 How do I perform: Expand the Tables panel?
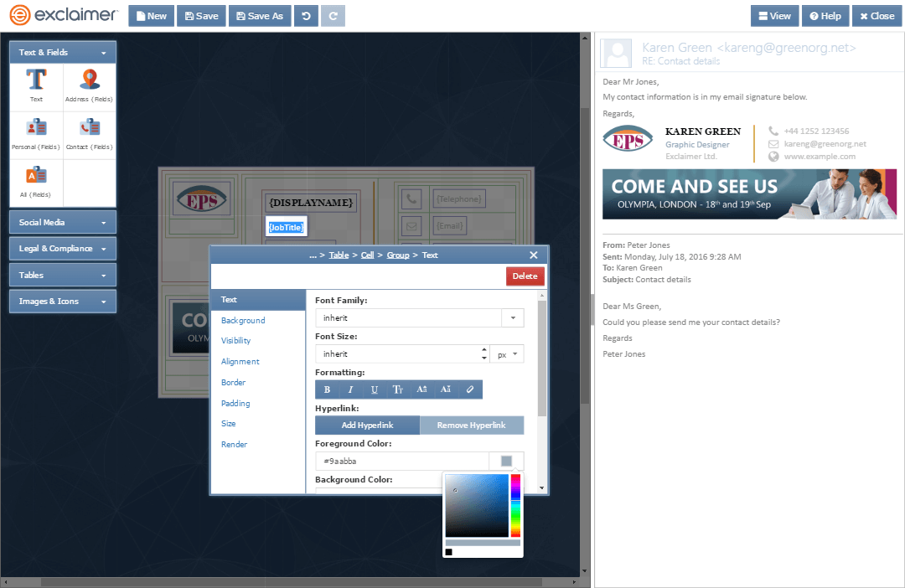[62, 276]
